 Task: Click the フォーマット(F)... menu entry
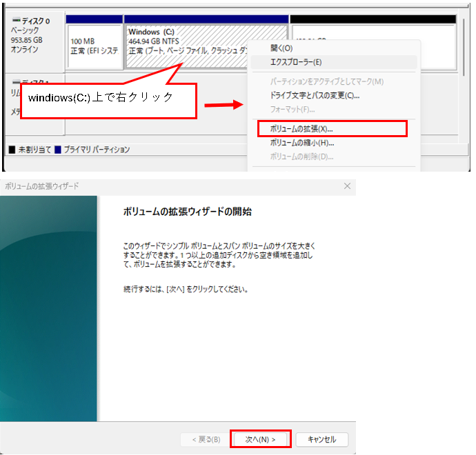(292, 109)
